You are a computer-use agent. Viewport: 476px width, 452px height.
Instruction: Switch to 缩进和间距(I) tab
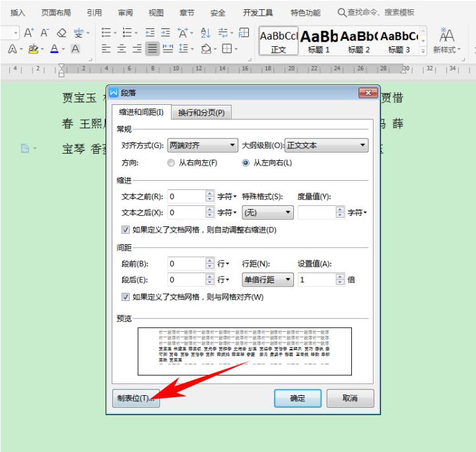[141, 112]
